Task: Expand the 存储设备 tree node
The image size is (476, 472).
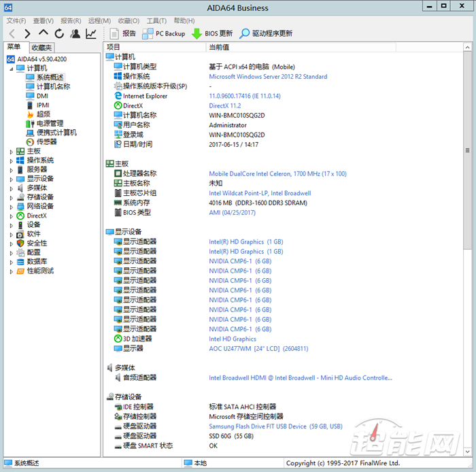Action: 12,198
